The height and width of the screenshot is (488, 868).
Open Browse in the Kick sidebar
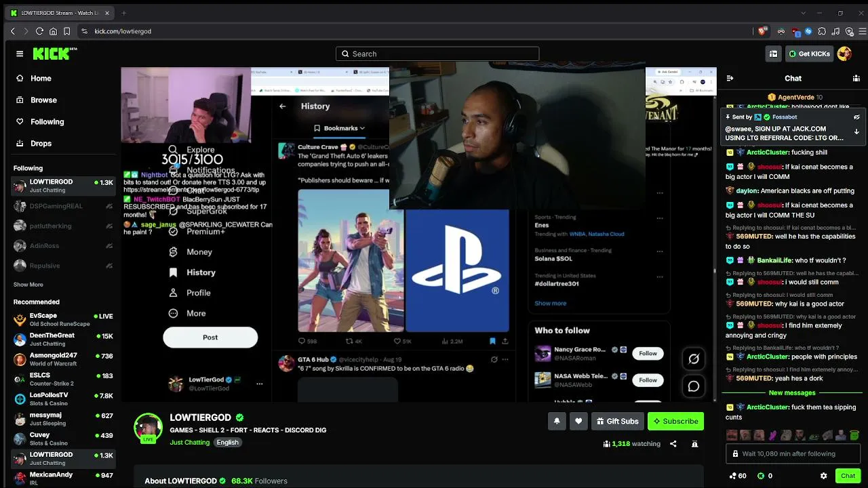pos(43,100)
